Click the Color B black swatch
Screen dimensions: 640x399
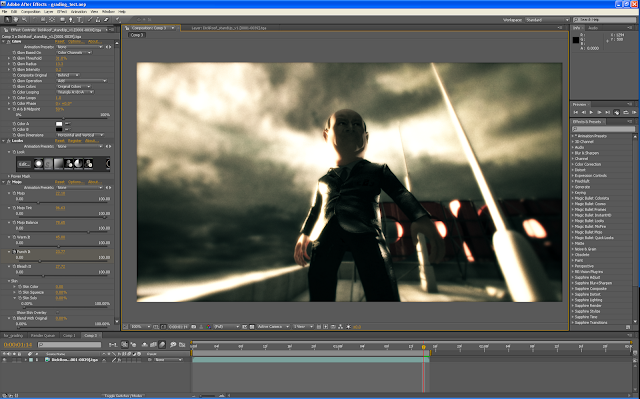(59, 129)
